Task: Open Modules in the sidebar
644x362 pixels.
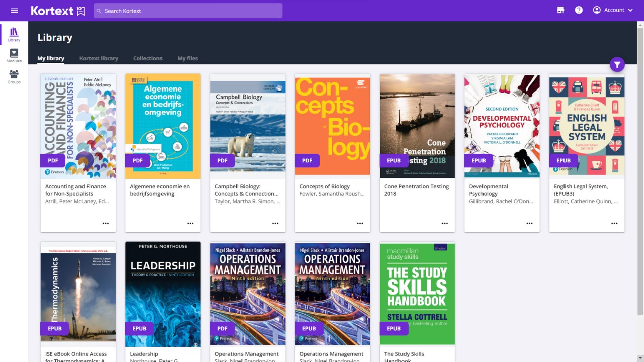Action: click(14, 55)
